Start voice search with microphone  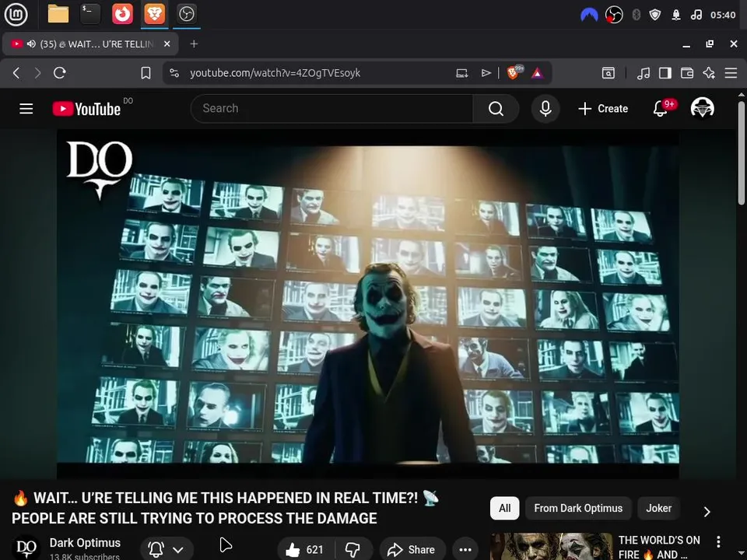[x=545, y=109]
